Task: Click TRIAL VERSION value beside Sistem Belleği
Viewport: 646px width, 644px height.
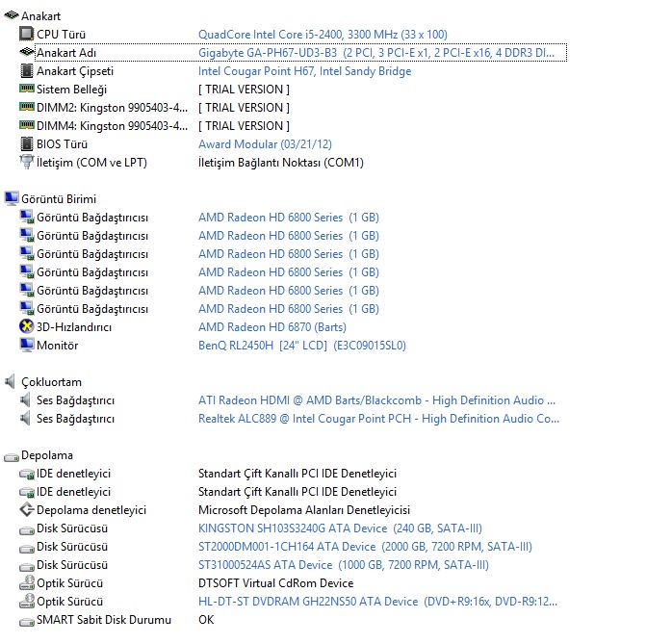Action: 244,89
